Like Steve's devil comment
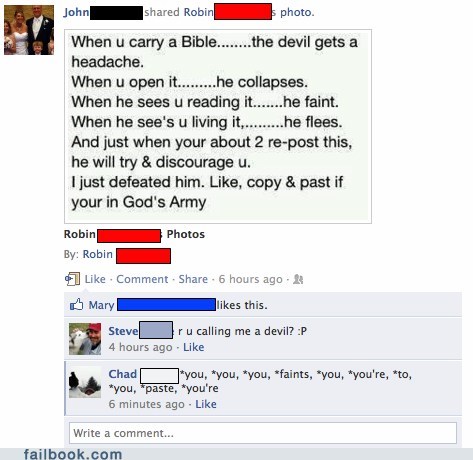473x460 pixels. [194, 347]
